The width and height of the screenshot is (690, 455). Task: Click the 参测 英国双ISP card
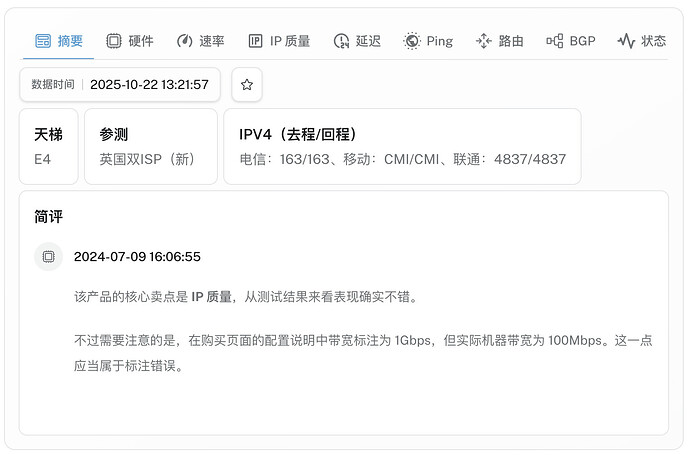pos(150,147)
